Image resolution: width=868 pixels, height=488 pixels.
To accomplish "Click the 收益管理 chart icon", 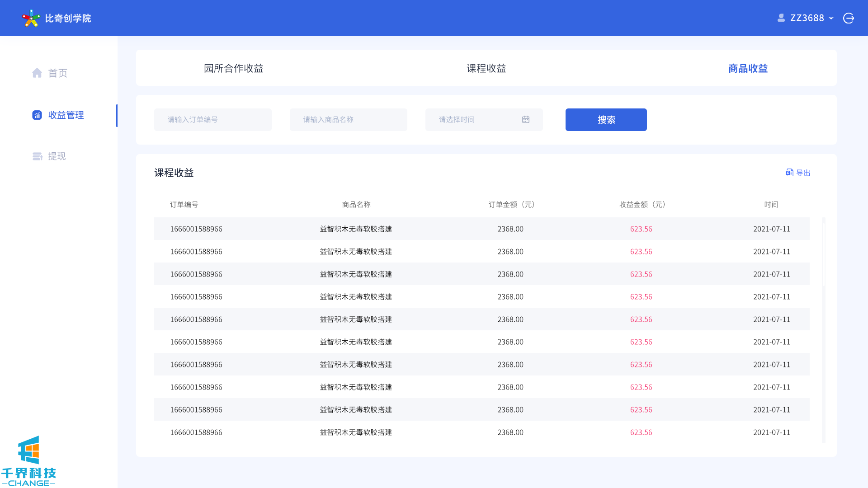I will click(x=37, y=115).
